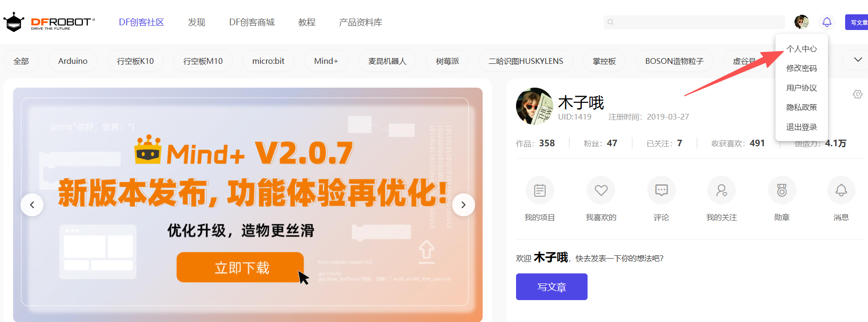Select BOSON造物粒子 category chip
868x322 pixels.
(674, 61)
